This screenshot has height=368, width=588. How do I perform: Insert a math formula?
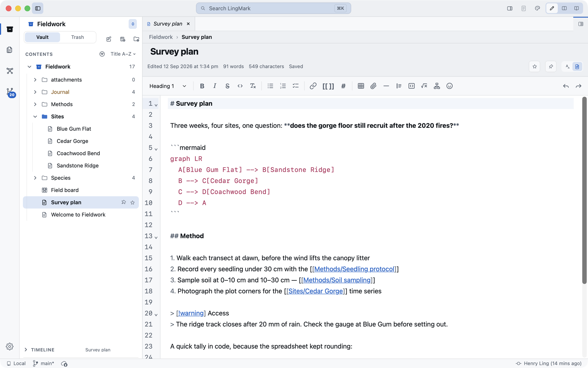pyautogui.click(x=424, y=86)
